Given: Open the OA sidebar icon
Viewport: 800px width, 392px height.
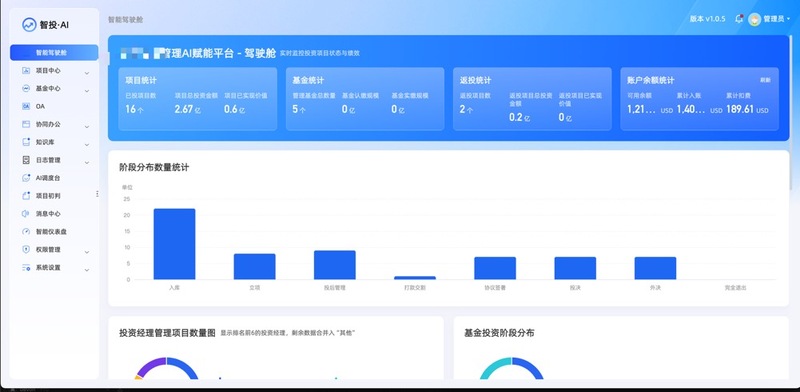Looking at the screenshot, I should point(26,106).
